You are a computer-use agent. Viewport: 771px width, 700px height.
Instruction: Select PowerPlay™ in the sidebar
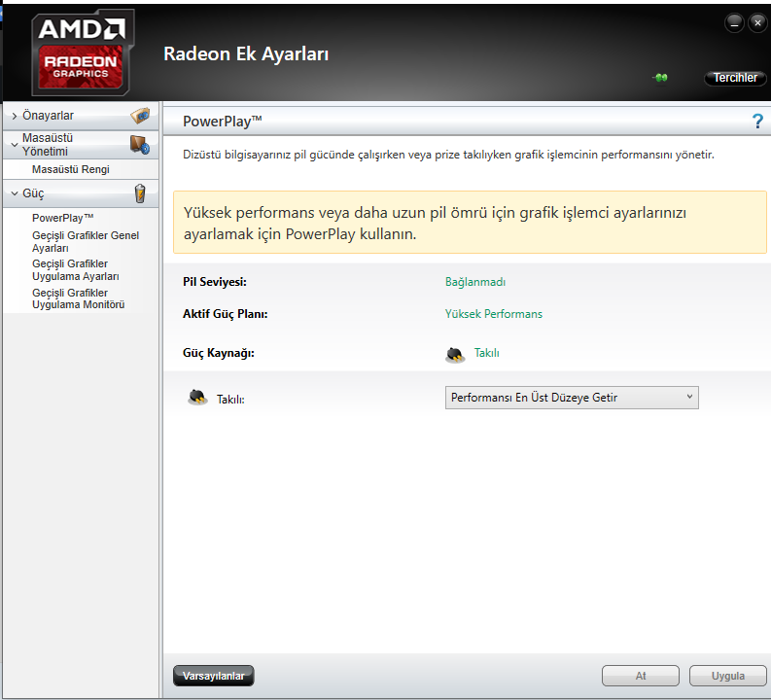coord(62,218)
